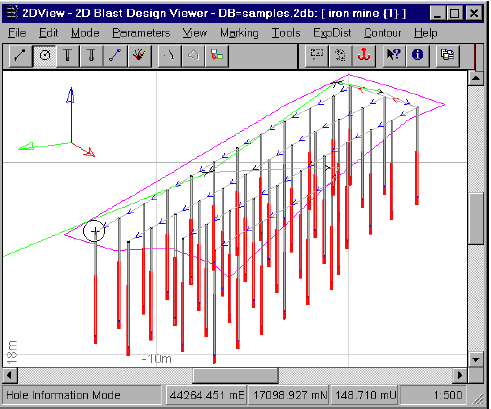This screenshot has height=409, width=491.
Task: Click the horizontal scrollbar right arrow
Action: 460,375
